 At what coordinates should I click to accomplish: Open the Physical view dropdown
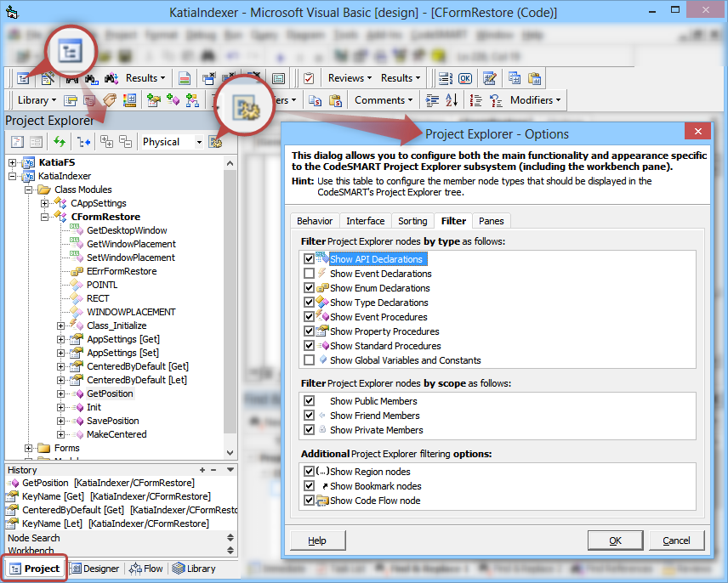tap(199, 141)
